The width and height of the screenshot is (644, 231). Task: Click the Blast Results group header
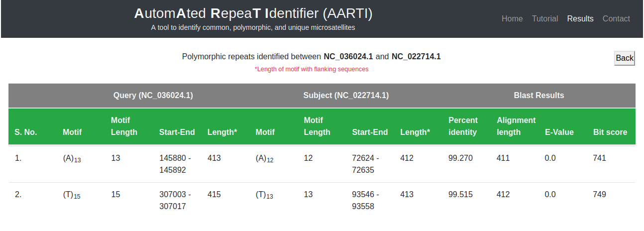click(x=539, y=96)
